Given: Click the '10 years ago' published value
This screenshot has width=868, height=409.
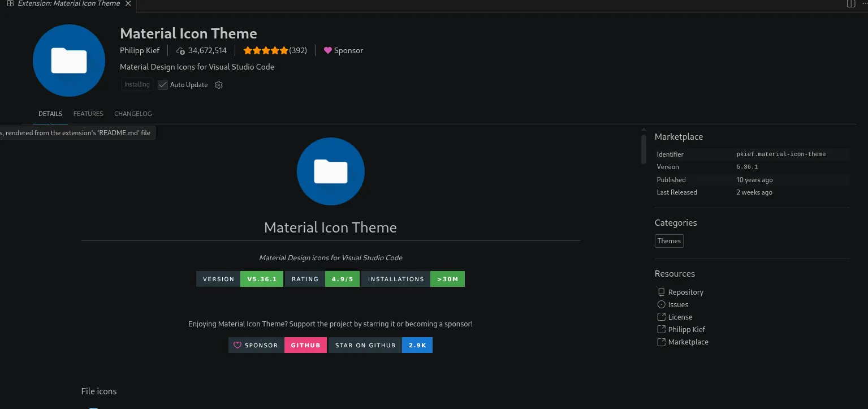Looking at the screenshot, I should coord(754,180).
